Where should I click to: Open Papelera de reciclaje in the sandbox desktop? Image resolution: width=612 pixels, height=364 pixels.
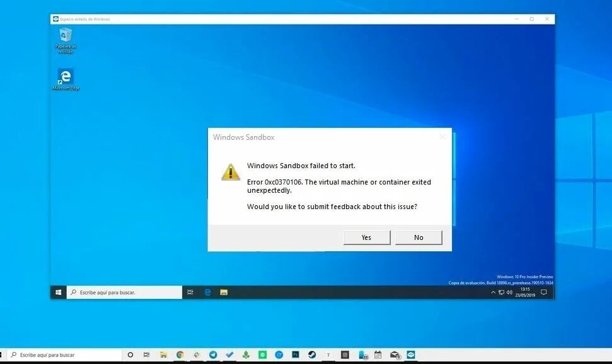66,40
